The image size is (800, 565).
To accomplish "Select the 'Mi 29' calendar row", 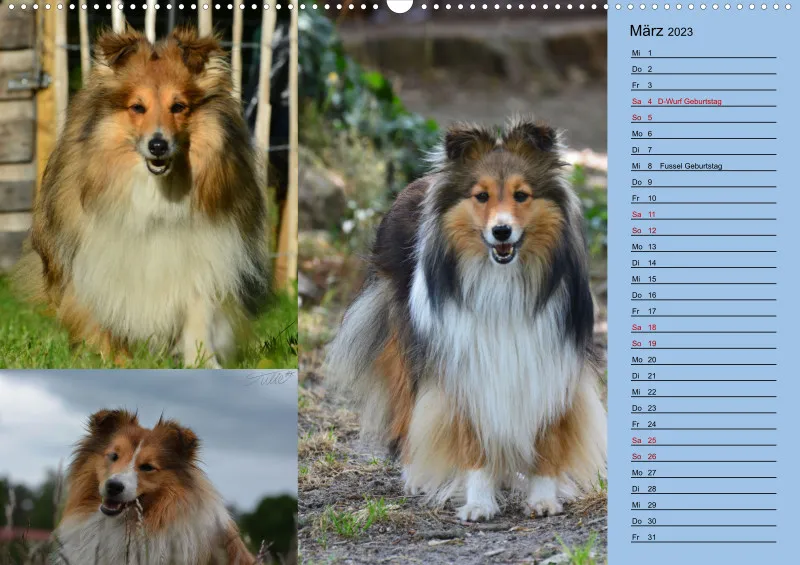I will point(703,505).
